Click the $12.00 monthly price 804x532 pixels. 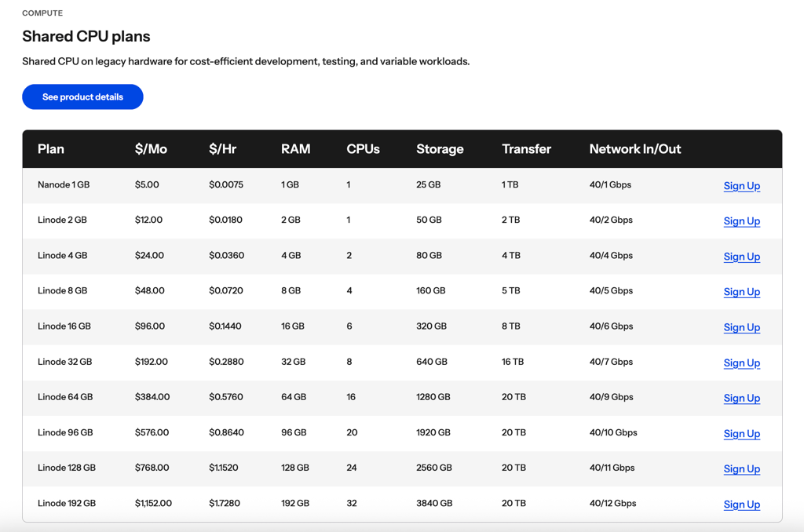point(148,220)
